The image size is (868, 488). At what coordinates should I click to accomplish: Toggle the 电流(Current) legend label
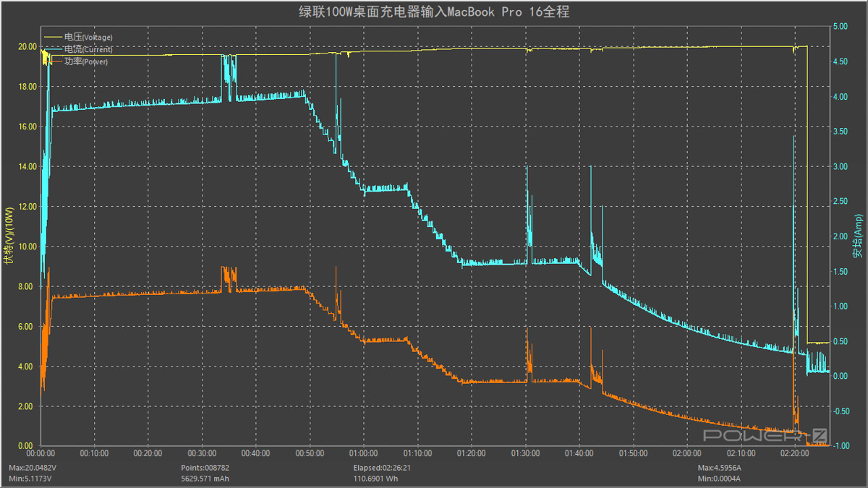[x=88, y=49]
